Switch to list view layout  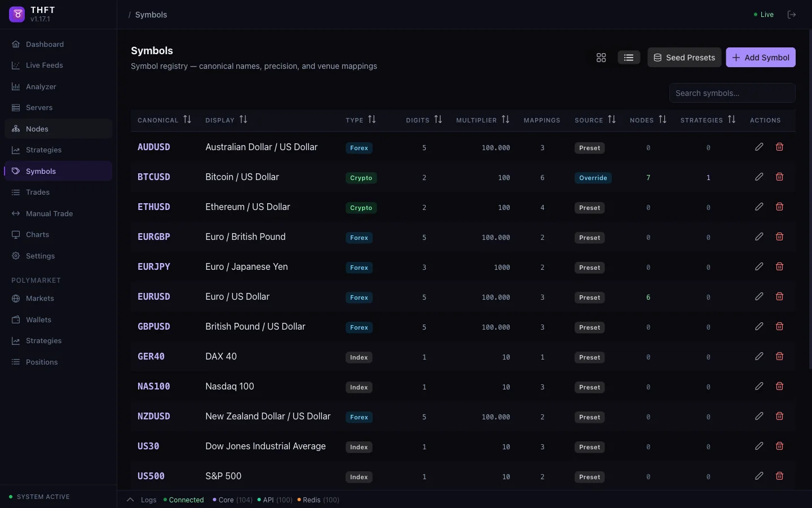click(629, 58)
